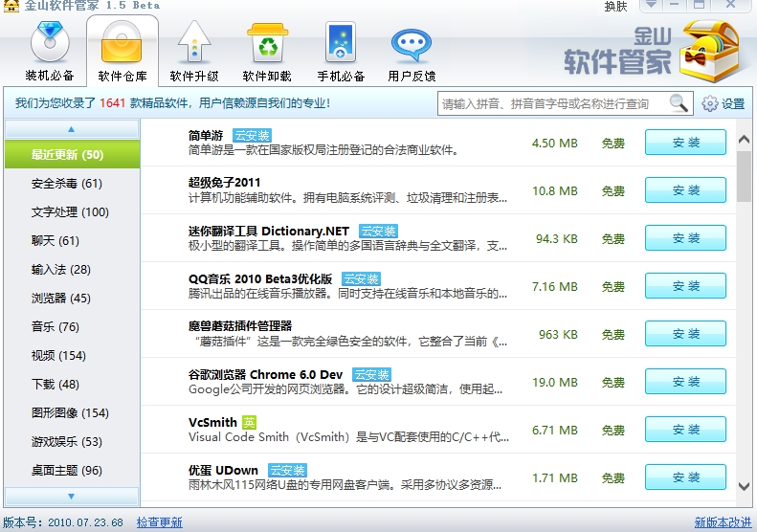Open 新版本改进 link
Viewport: 757px width, 532px height.
[723, 522]
